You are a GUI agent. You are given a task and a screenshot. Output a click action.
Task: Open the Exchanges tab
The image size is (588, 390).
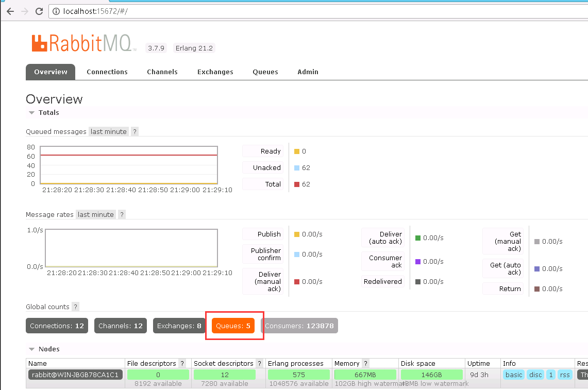[x=215, y=72]
